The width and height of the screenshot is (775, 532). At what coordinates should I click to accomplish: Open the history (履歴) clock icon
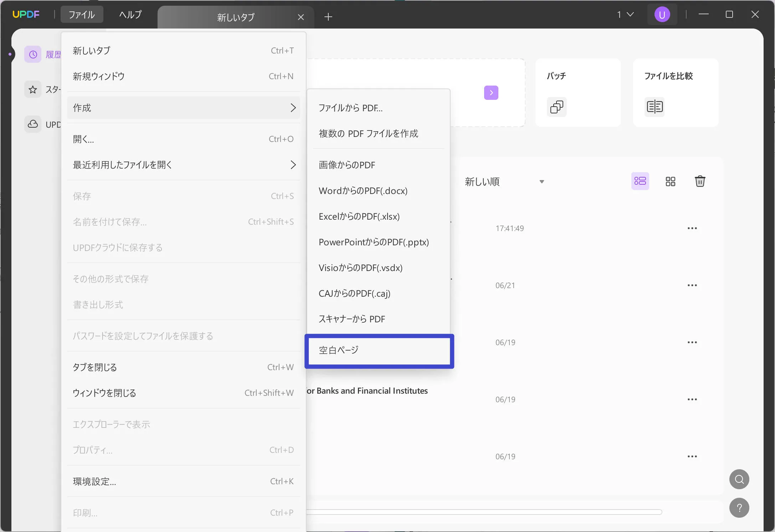(33, 55)
